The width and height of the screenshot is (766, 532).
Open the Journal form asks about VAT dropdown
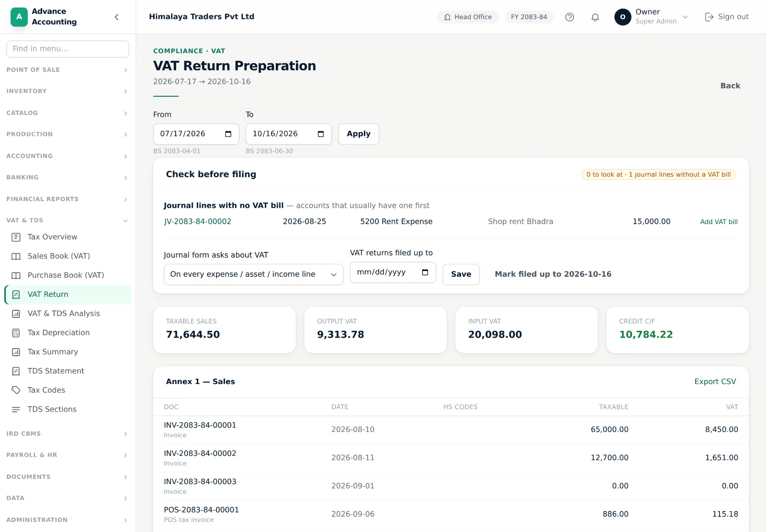point(254,274)
